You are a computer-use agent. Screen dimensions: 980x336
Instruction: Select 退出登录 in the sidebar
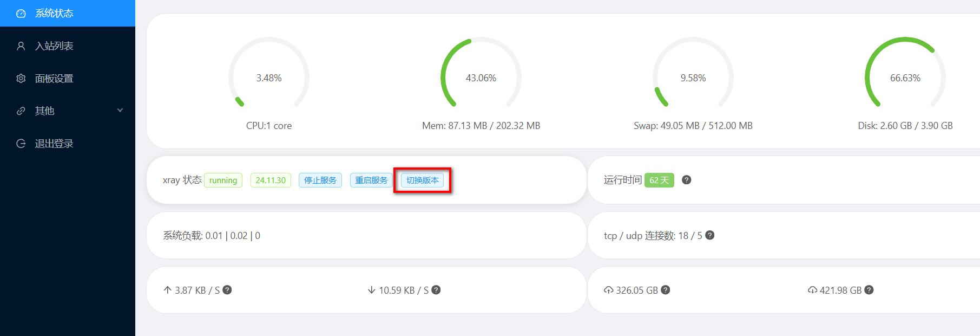point(68,144)
